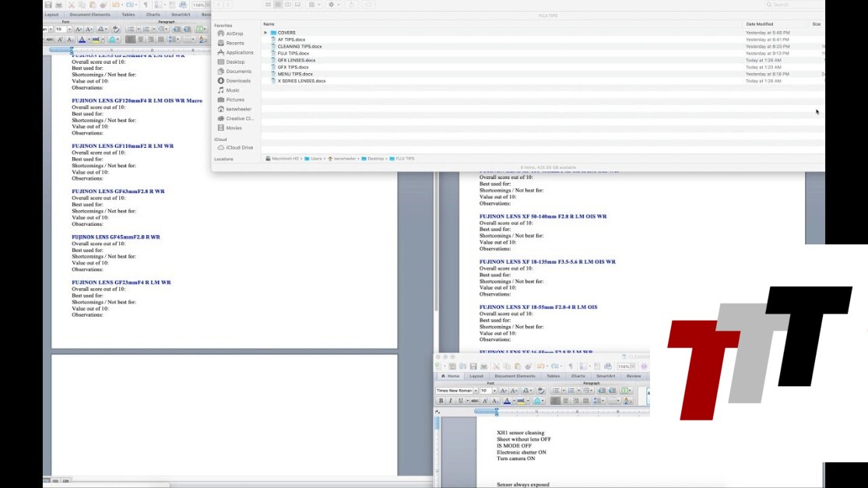Open Downloads in the Finder sidebar
Screen dimensions: 868x488
238,81
